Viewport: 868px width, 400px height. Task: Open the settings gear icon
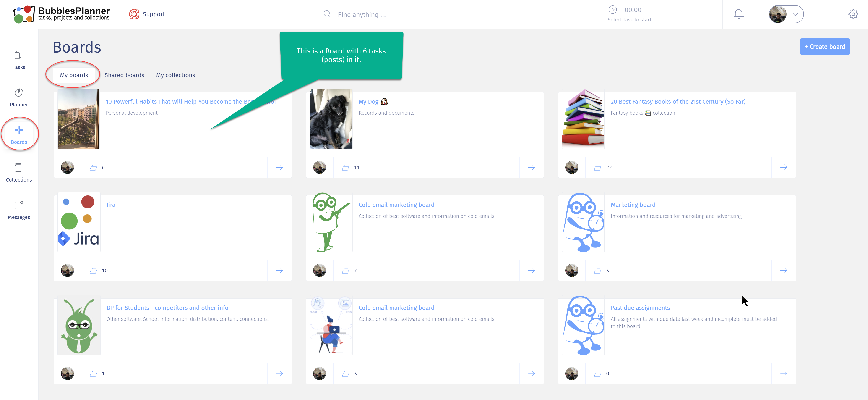[x=853, y=14]
